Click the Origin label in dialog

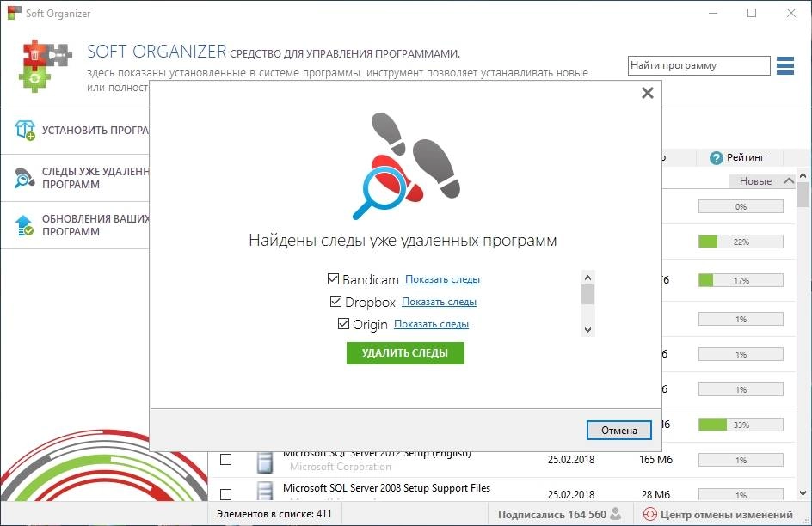point(370,324)
